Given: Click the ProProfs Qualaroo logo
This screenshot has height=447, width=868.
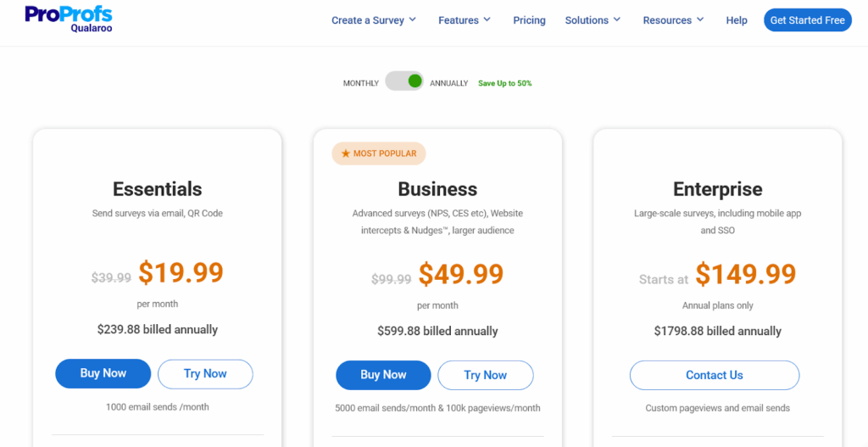Looking at the screenshot, I should (68, 19).
